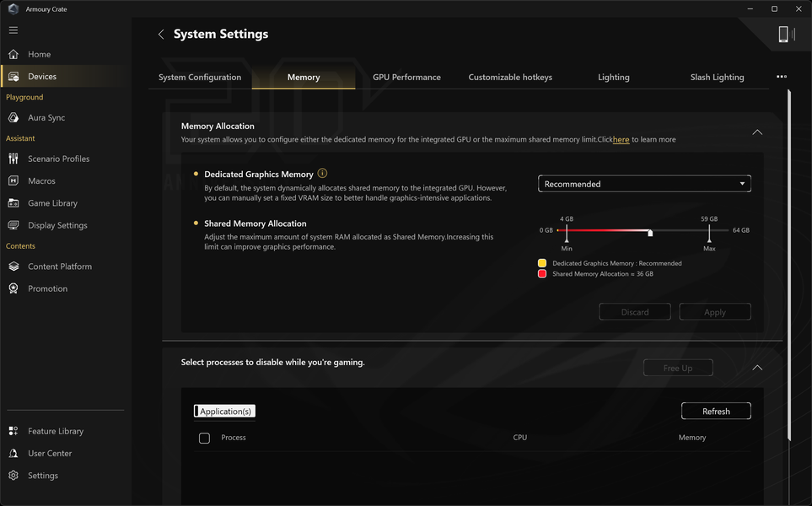
Task: Open Home from the sidebar
Action: (x=40, y=54)
